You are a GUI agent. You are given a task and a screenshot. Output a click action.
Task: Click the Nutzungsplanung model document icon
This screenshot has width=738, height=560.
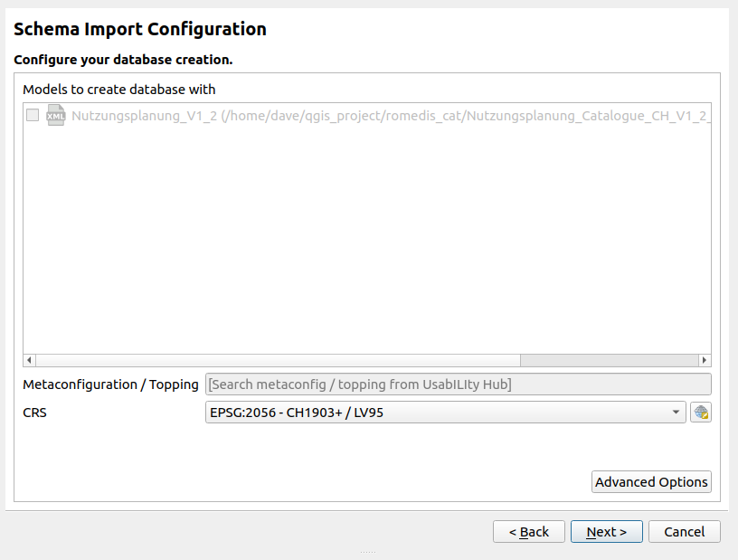55,115
